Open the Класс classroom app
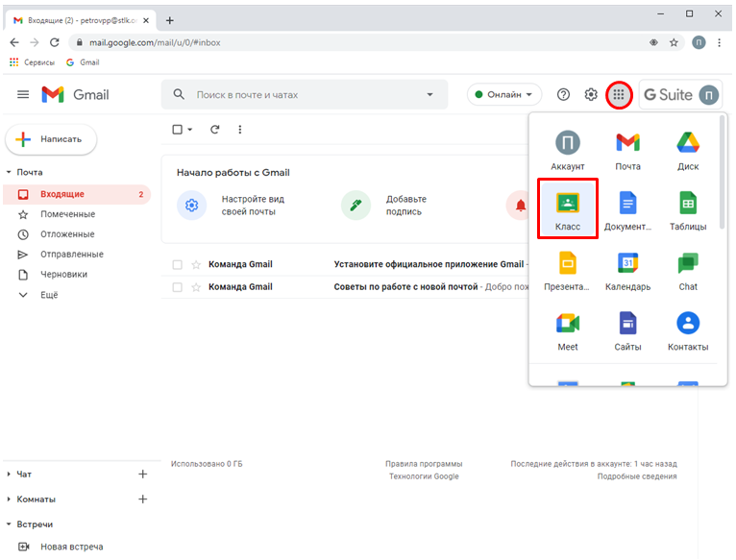This screenshot has height=560, width=736. click(568, 208)
